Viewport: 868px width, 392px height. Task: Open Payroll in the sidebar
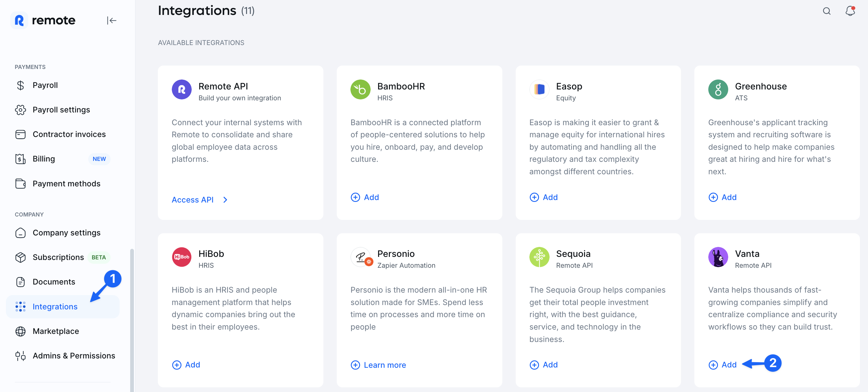(63, 85)
